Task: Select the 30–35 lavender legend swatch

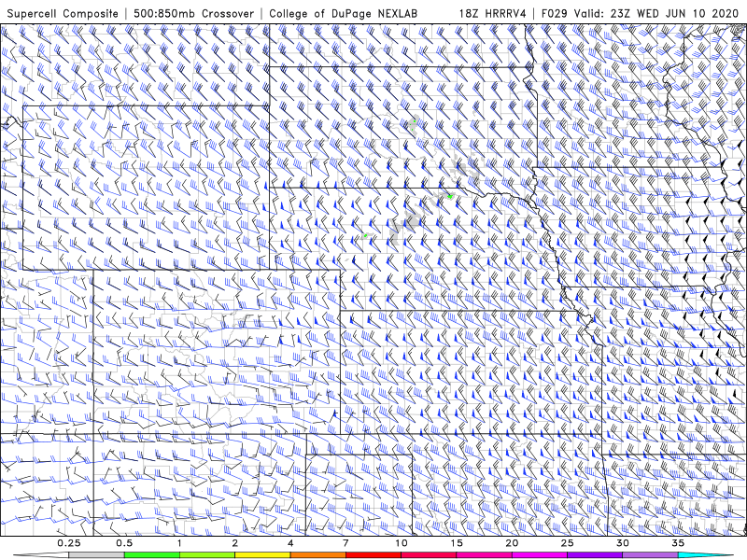Action: tap(650, 555)
